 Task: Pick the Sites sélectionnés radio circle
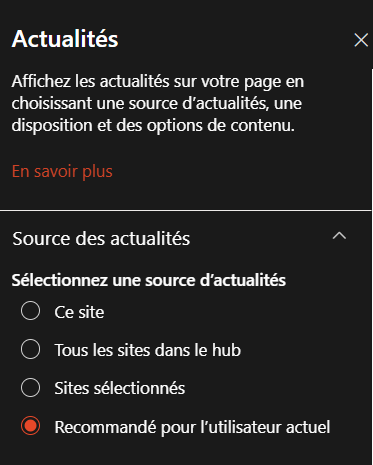point(30,388)
